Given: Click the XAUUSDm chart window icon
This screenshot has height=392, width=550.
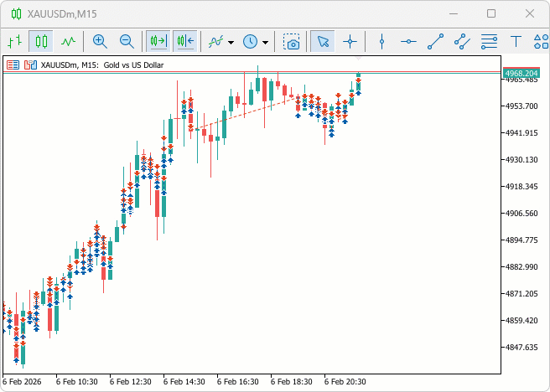Looking at the screenshot, I should [16, 13].
